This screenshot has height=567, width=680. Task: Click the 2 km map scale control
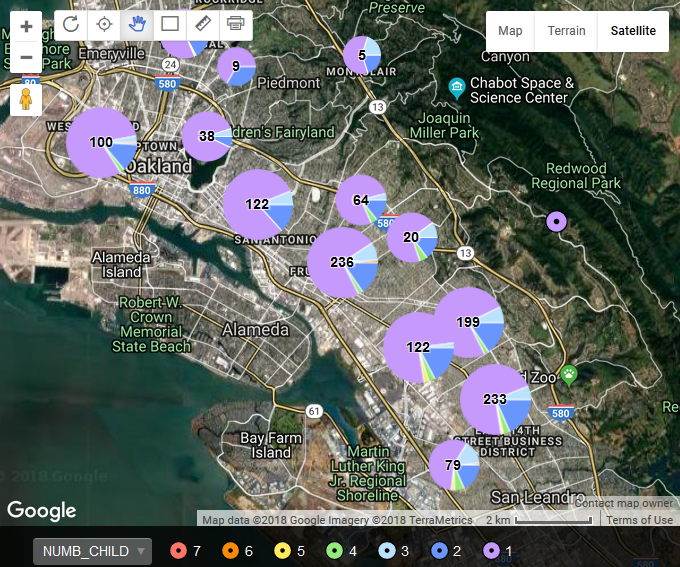[539, 520]
